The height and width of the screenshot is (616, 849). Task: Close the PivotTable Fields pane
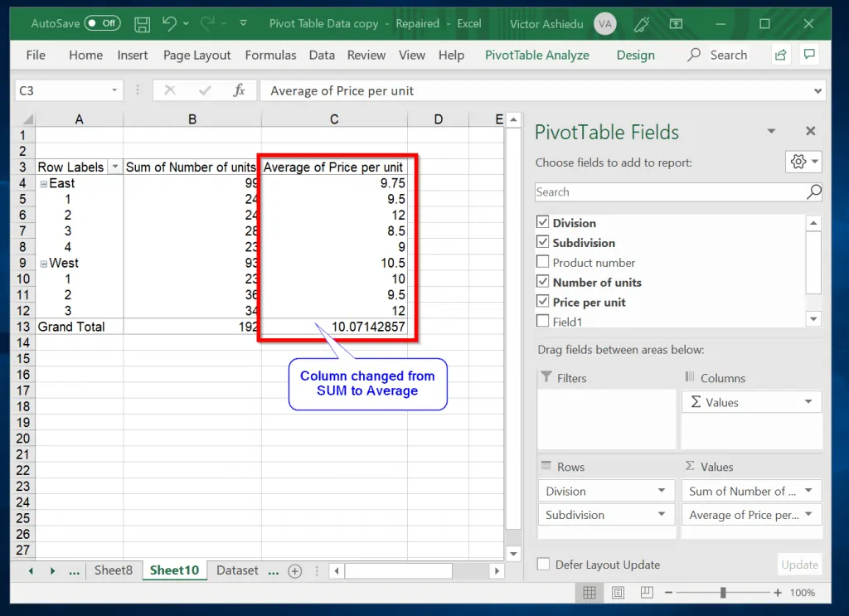tap(811, 131)
